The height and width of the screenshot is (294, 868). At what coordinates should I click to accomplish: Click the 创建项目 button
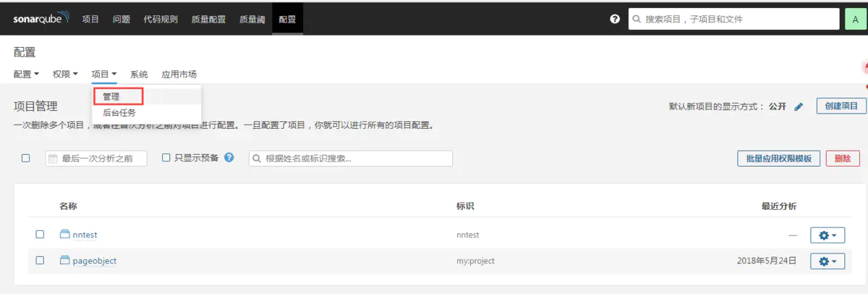(x=841, y=106)
